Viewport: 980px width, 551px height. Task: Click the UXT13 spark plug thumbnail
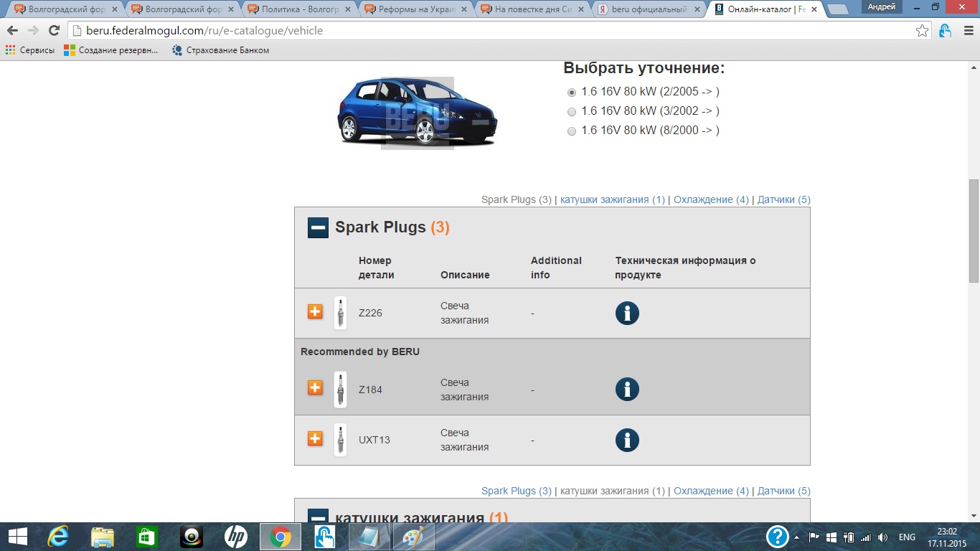point(340,440)
